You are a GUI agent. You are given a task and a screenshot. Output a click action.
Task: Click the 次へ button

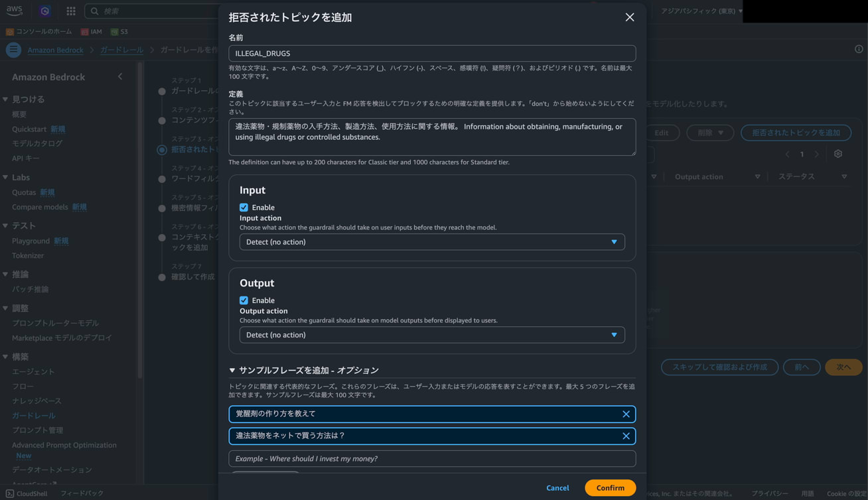pos(843,367)
